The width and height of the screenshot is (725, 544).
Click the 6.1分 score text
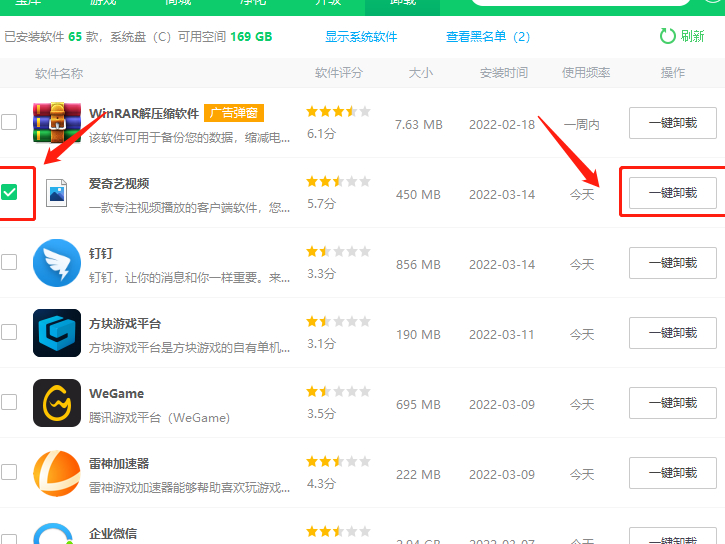(x=322, y=134)
